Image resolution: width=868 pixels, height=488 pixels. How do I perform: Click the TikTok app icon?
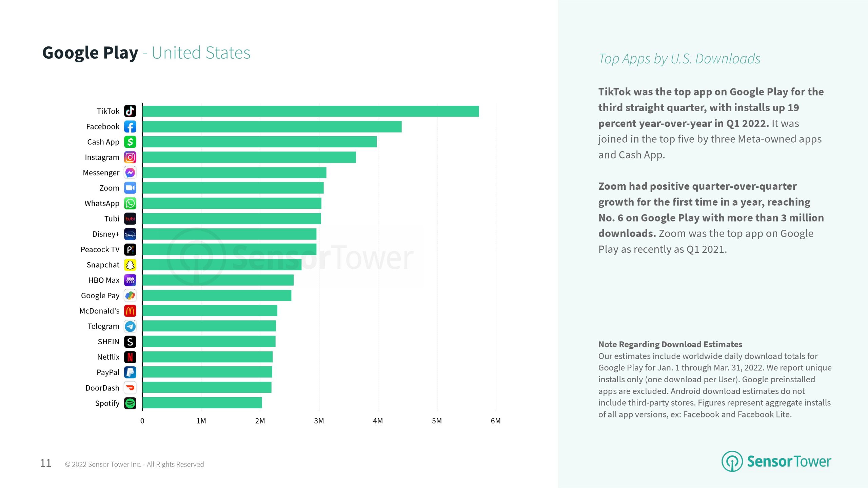click(130, 111)
